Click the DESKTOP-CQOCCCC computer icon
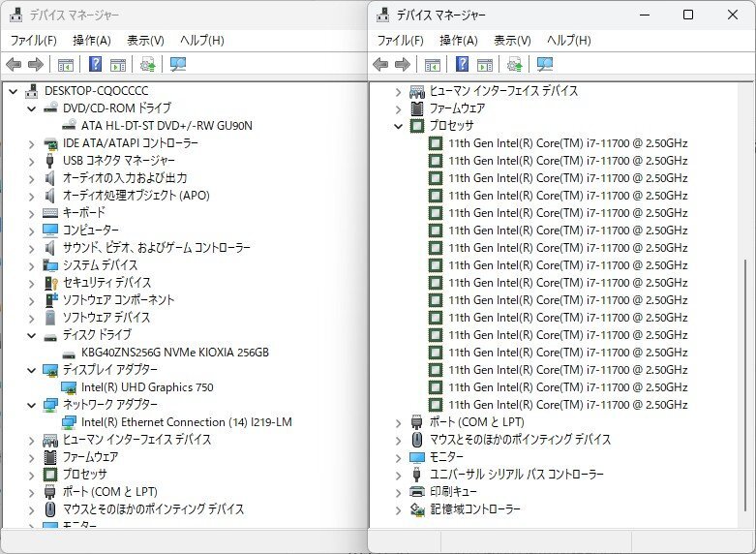The height and width of the screenshot is (554, 756). click(x=32, y=91)
